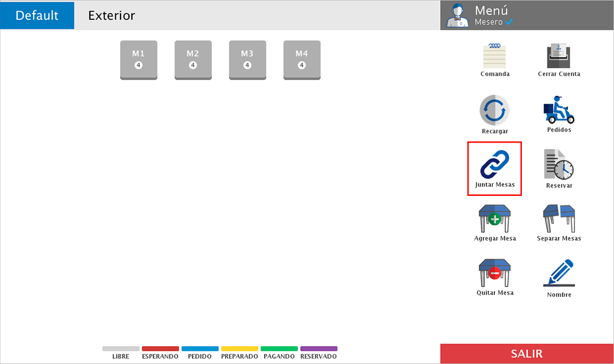Click the purple RESERVADO legend swatch
Screen dimensions: 614x364
(318, 349)
